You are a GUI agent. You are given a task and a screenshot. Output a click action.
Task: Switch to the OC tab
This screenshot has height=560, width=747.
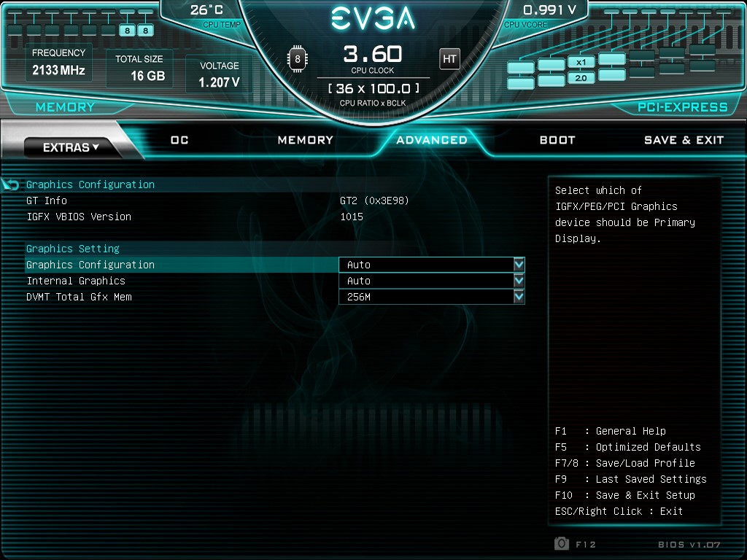coord(179,140)
